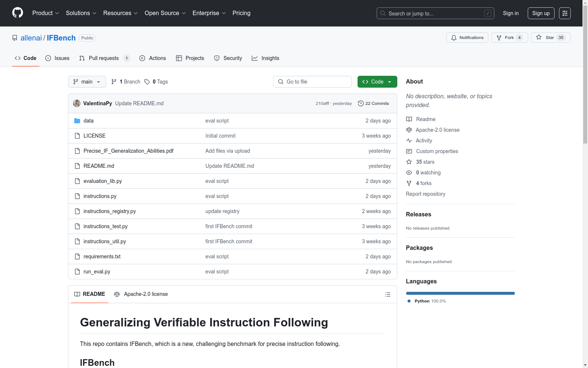
Task: Click the eye icon beside 0 watching
Action: pos(409,173)
